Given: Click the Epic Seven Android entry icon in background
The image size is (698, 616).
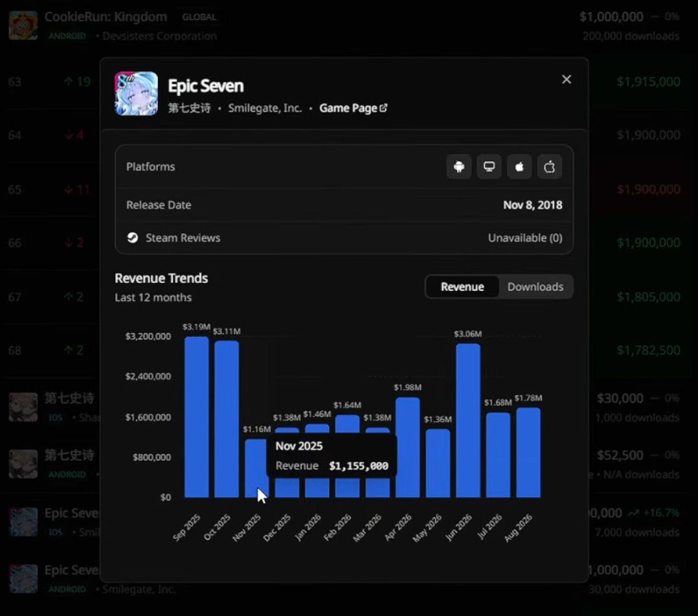Looking at the screenshot, I should [23, 578].
